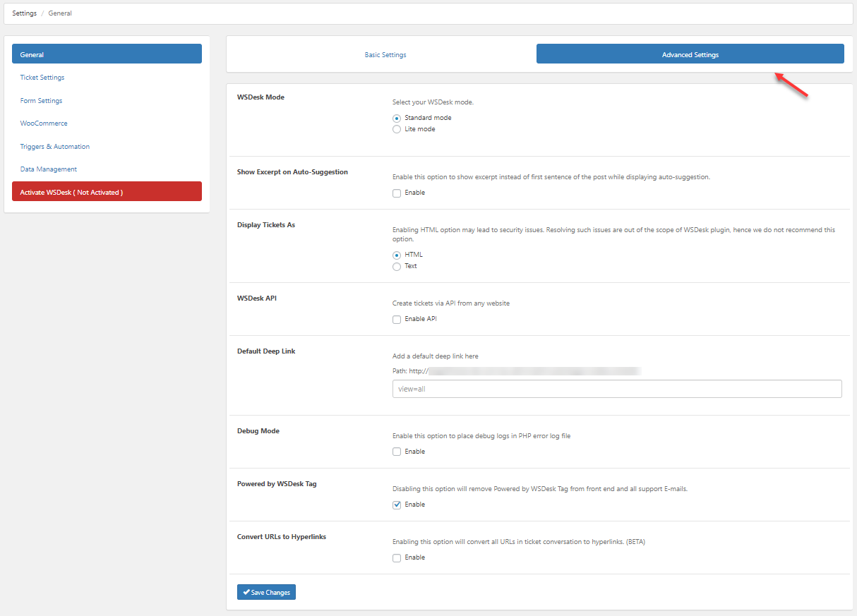Enable Show Excerpt on Auto-Suggestion checkbox
Viewport: 857px width, 616px height.
[397, 193]
